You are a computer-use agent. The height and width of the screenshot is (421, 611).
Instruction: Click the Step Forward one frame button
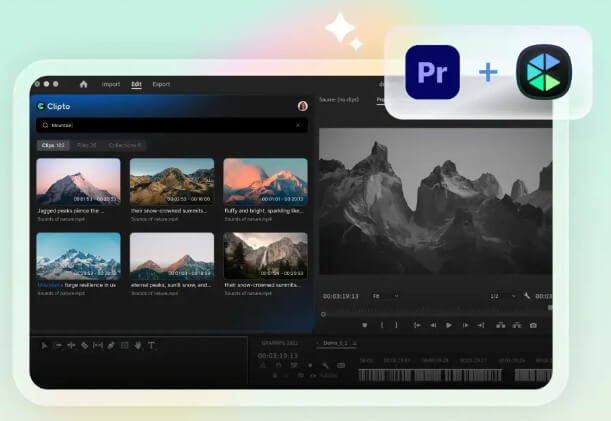pos(465,325)
